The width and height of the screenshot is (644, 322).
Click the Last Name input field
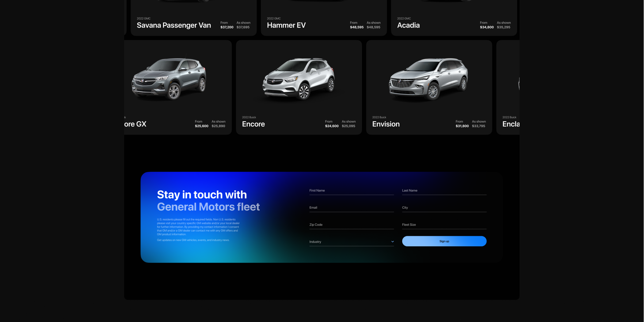(x=444, y=191)
